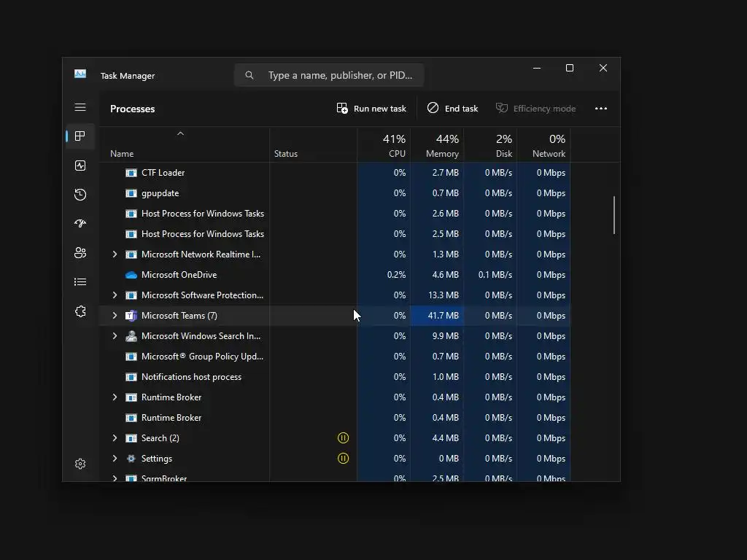Open Task Manager settings gear
Viewport: 747px width, 560px height.
coord(80,464)
